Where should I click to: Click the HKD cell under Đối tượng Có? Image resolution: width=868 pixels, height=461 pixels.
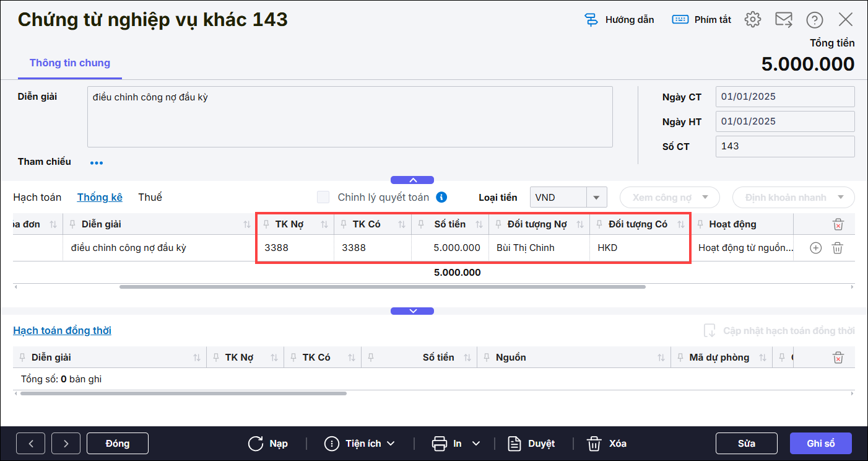coord(640,248)
